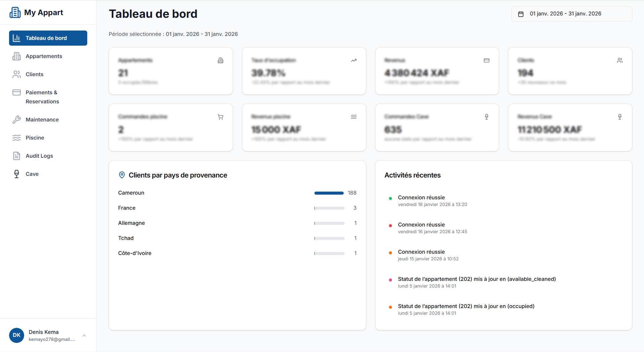Click the trending arrow icon on occupancy card
Image resolution: width=644 pixels, height=352 pixels.
tap(354, 60)
